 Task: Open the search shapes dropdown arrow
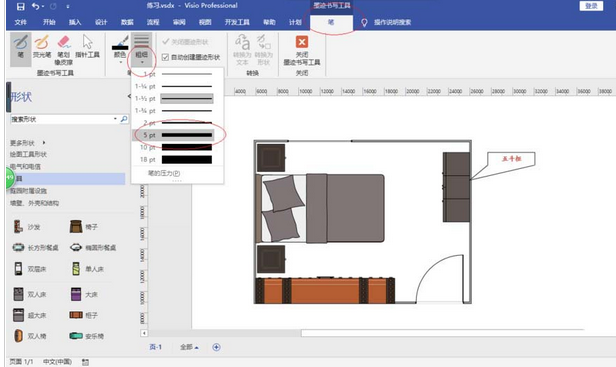point(115,119)
